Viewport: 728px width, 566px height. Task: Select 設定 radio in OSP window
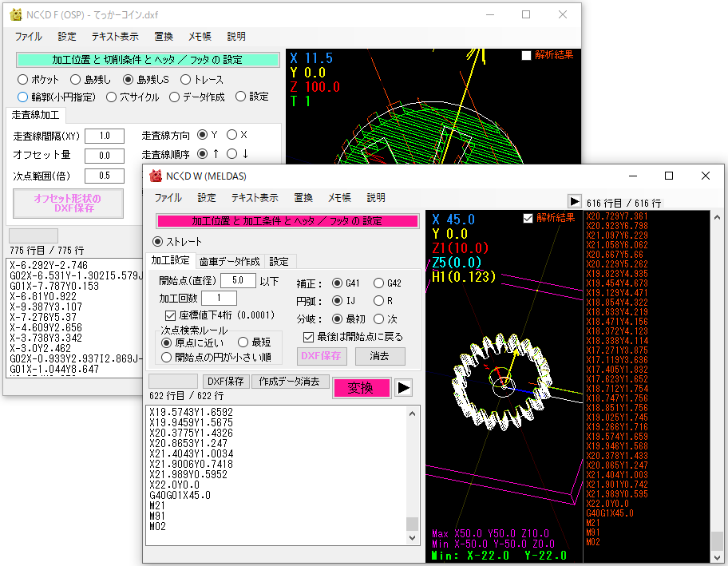(240, 97)
